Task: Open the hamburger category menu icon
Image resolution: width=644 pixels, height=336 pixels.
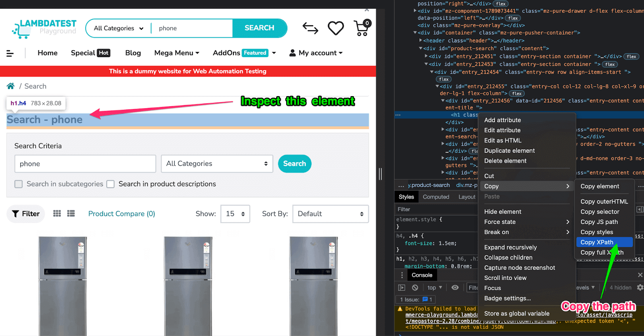Action: coord(10,53)
